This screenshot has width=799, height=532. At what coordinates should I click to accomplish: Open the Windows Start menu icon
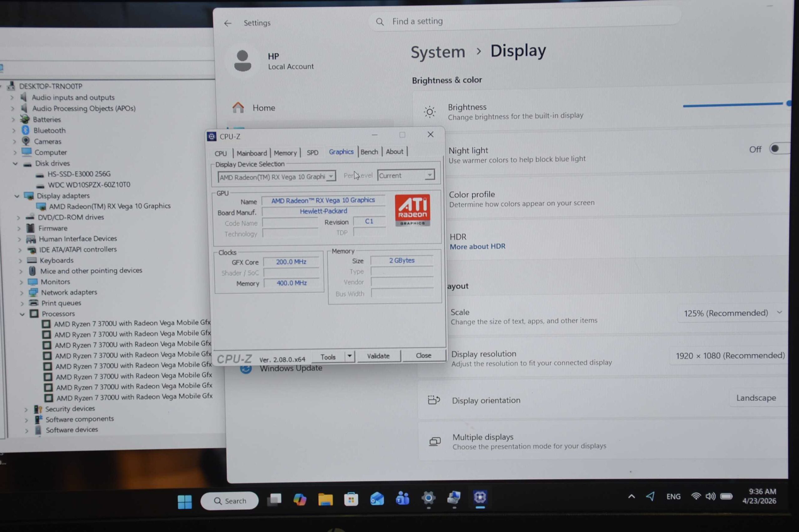[x=184, y=501]
